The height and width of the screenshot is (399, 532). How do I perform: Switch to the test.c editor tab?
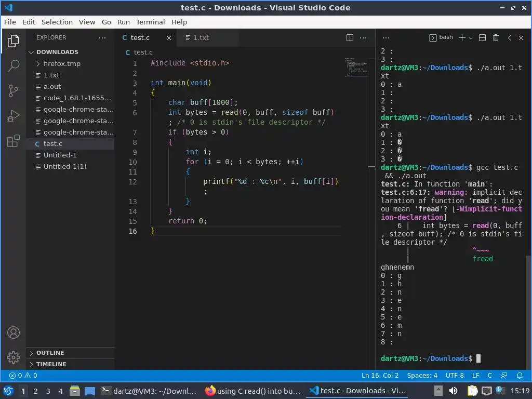coord(140,37)
